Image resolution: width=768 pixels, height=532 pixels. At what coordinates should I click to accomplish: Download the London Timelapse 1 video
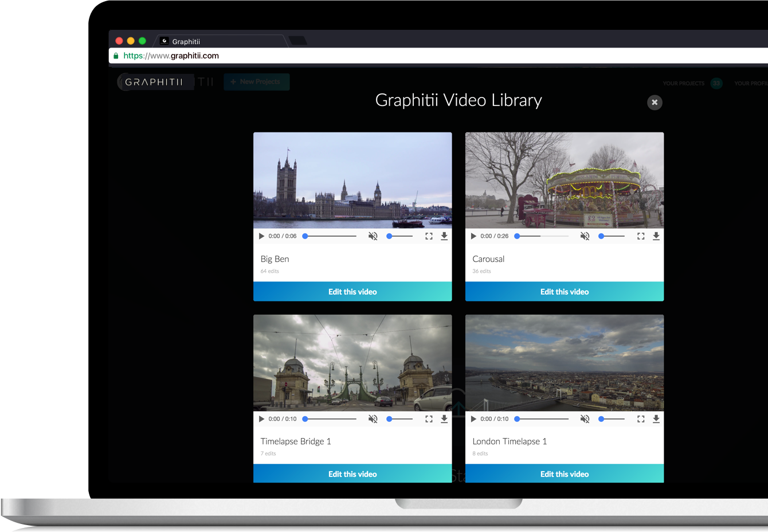click(x=656, y=419)
